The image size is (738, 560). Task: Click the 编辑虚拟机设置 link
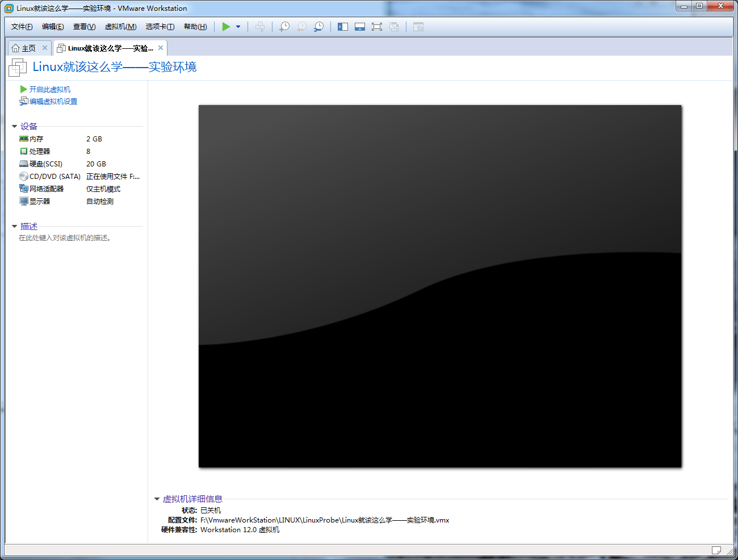(53, 102)
